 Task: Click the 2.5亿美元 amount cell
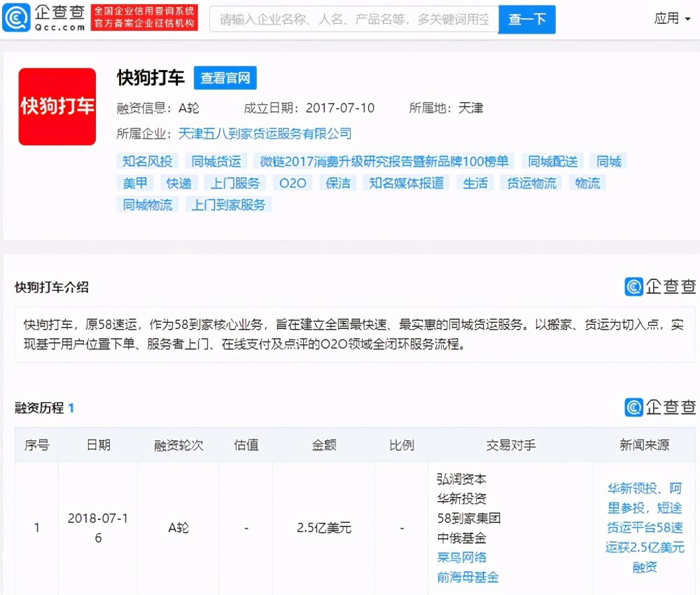[x=323, y=528]
